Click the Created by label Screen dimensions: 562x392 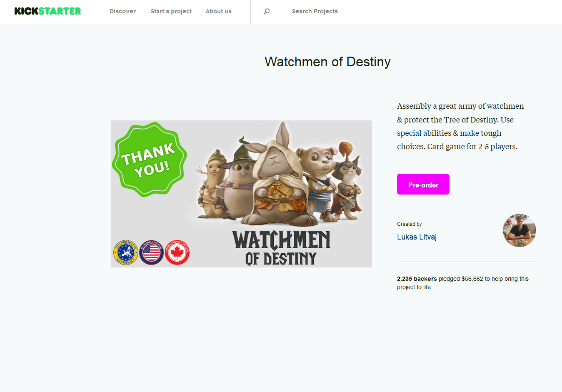[x=410, y=224]
